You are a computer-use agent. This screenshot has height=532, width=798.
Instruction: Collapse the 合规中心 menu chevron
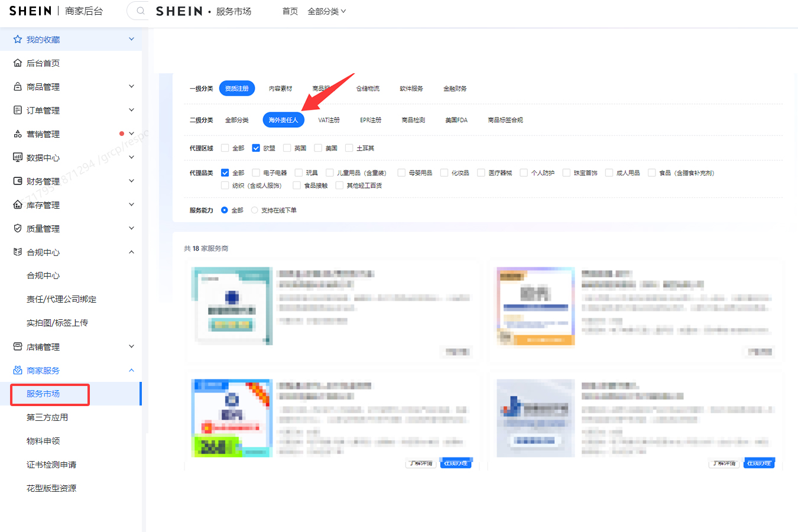click(131, 252)
